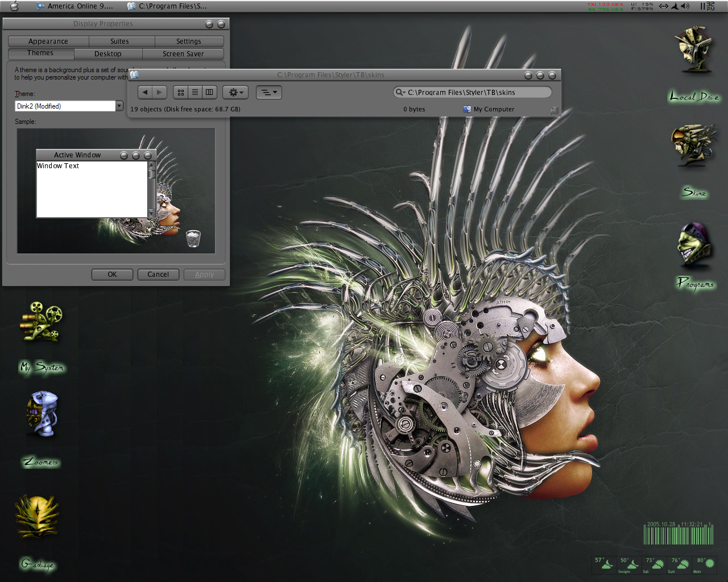This screenshot has width=728, height=582.
Task: Click the folder icon in the skins window title bar
Action: pyautogui.click(x=134, y=74)
